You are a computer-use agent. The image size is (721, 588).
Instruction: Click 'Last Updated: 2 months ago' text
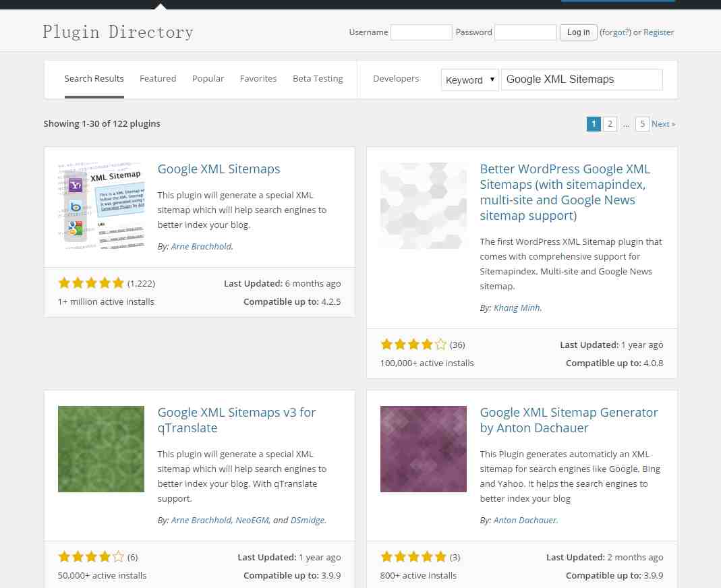click(x=605, y=557)
